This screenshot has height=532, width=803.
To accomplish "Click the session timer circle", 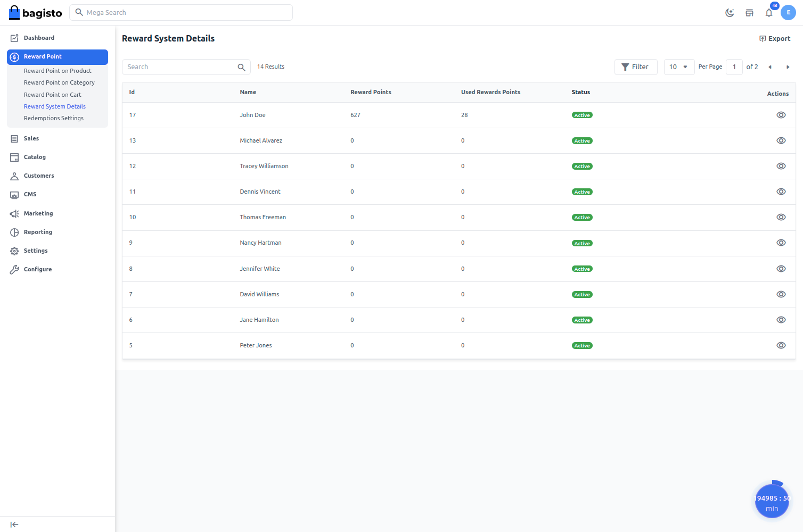I will [772, 501].
